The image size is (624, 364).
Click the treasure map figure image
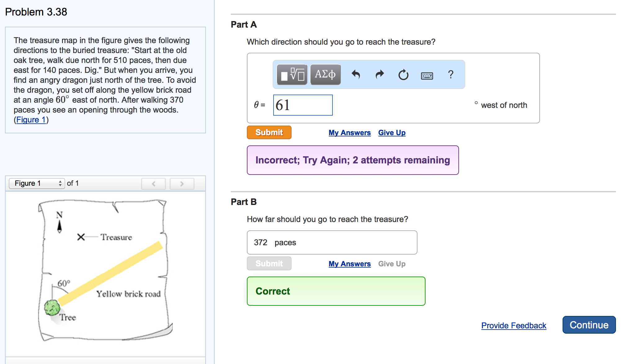tap(105, 270)
